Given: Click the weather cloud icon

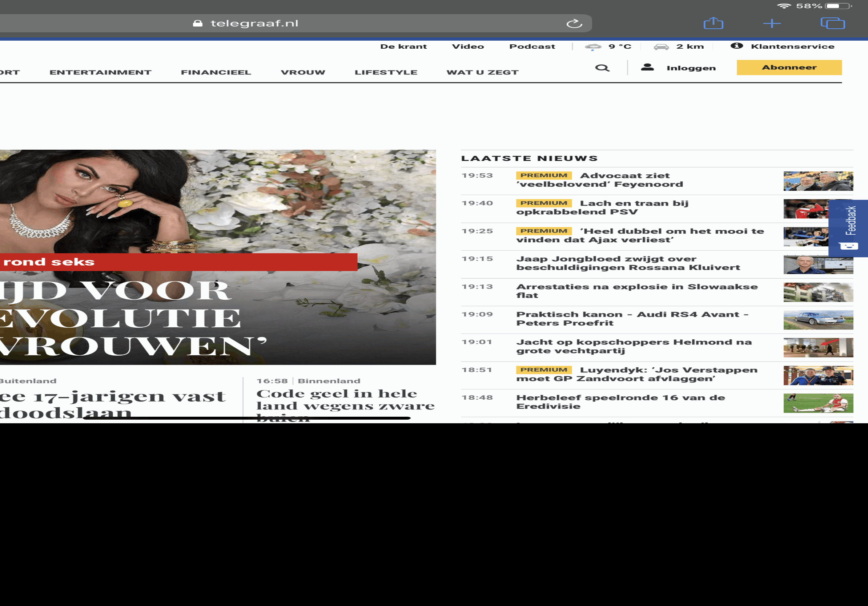Looking at the screenshot, I should (593, 47).
